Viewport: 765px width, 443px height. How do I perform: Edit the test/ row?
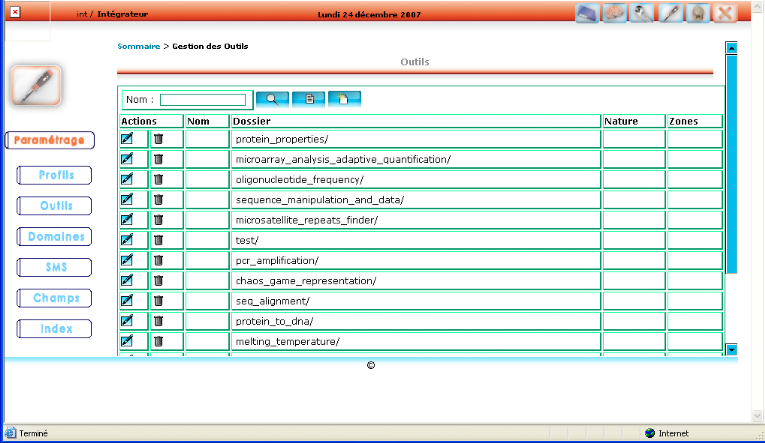pyautogui.click(x=127, y=240)
